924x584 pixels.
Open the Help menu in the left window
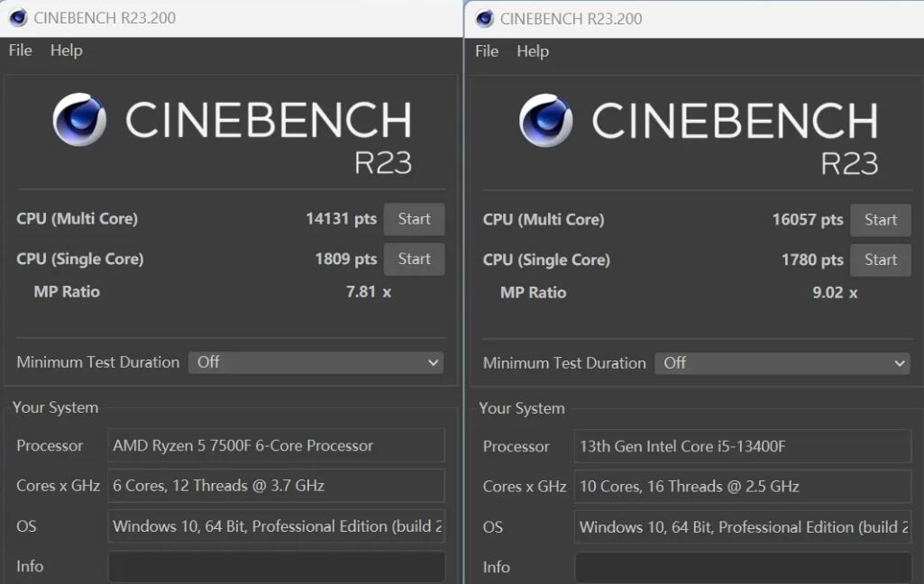[66, 50]
